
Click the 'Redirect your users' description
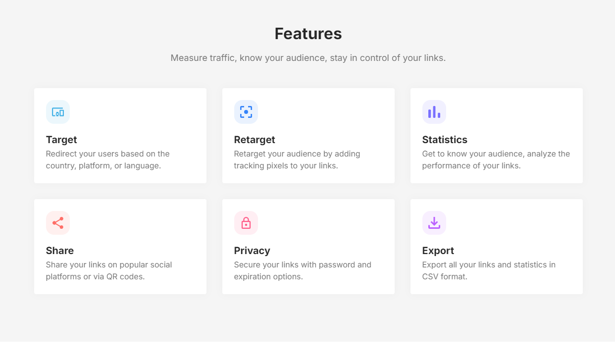108,159
